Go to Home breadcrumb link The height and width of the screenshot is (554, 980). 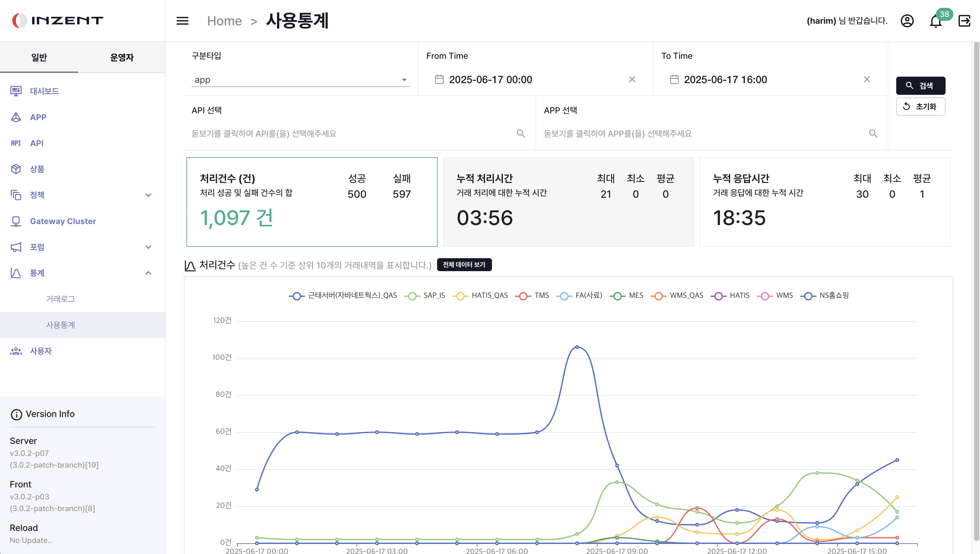[224, 21]
